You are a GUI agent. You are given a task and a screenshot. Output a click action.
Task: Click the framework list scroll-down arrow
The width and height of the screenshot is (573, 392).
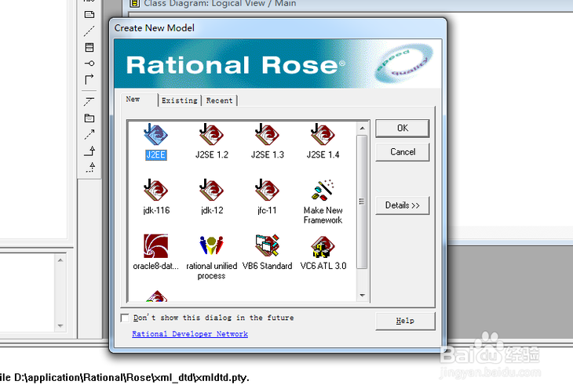pos(362,296)
